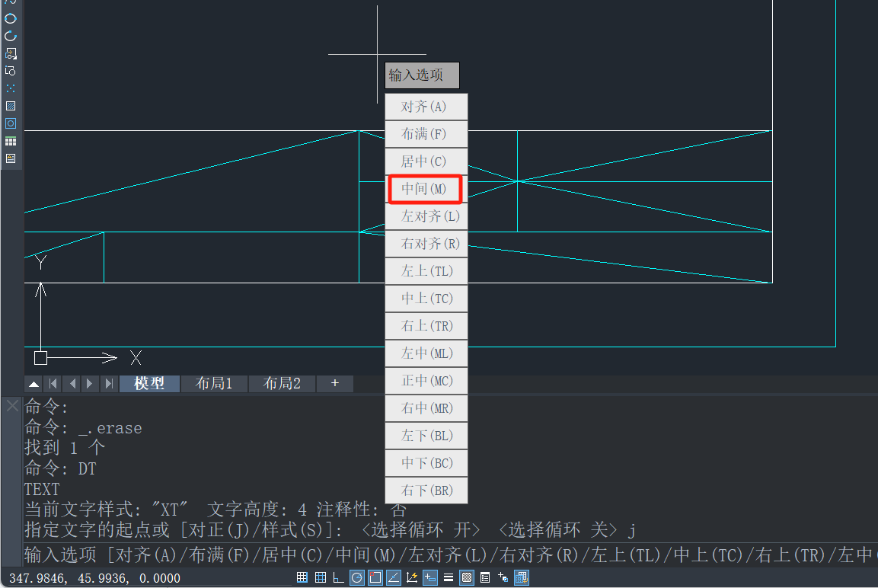
Task: Click the Insert Block tool icon
Action: click(11, 53)
